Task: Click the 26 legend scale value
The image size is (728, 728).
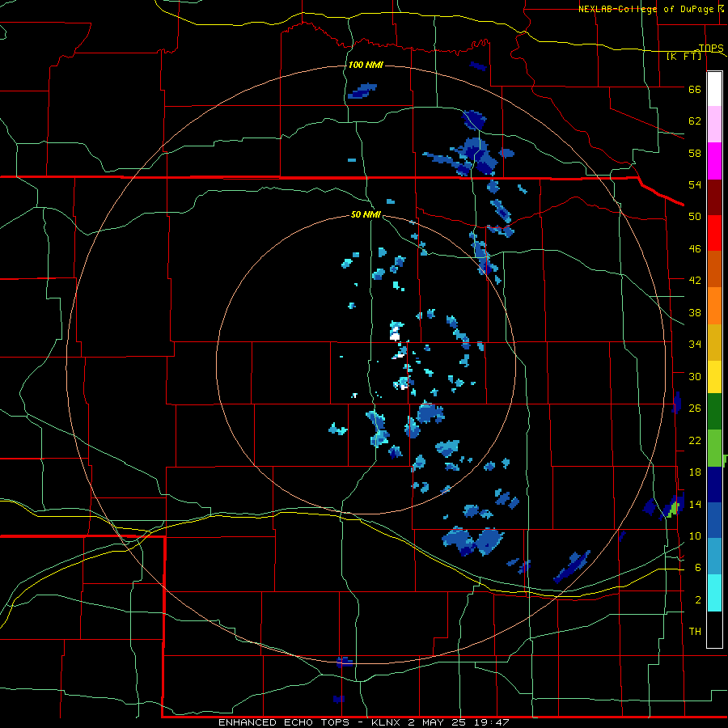Action: 695,408
